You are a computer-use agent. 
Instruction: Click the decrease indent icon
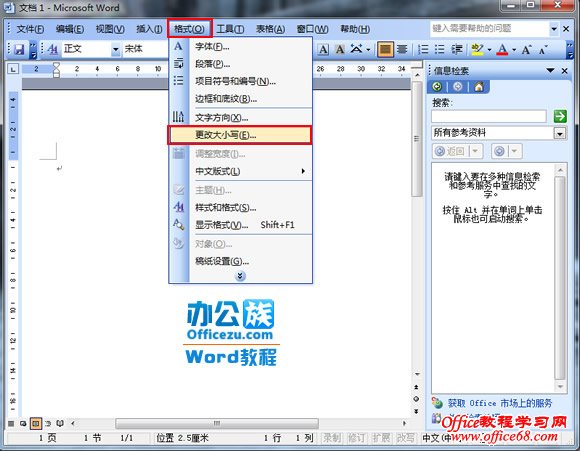[457, 49]
